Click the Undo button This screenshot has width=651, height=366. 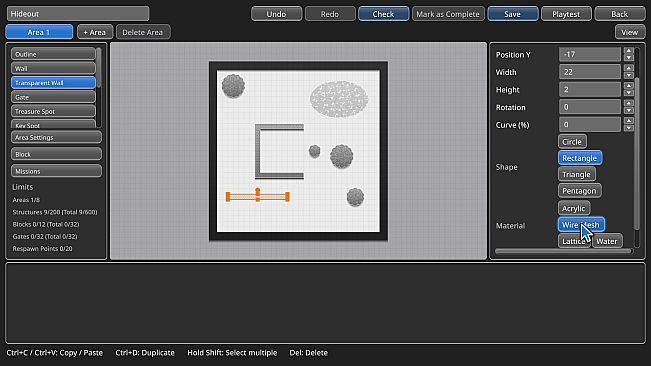point(277,14)
